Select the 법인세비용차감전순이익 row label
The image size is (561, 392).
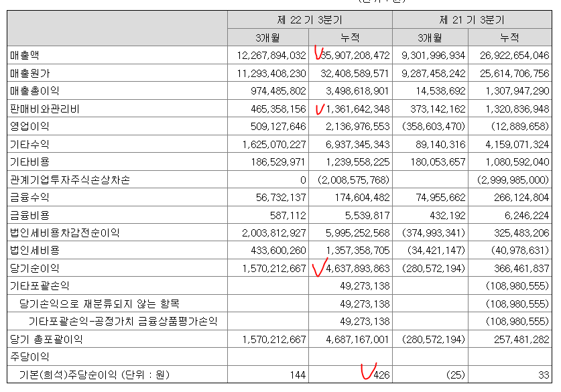pyautogui.click(x=65, y=233)
